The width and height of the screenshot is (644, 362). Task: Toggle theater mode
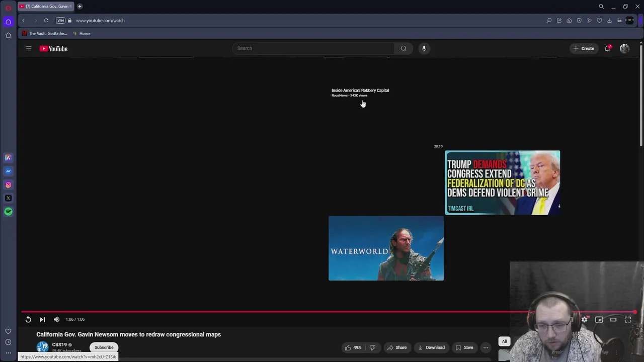(x=613, y=319)
